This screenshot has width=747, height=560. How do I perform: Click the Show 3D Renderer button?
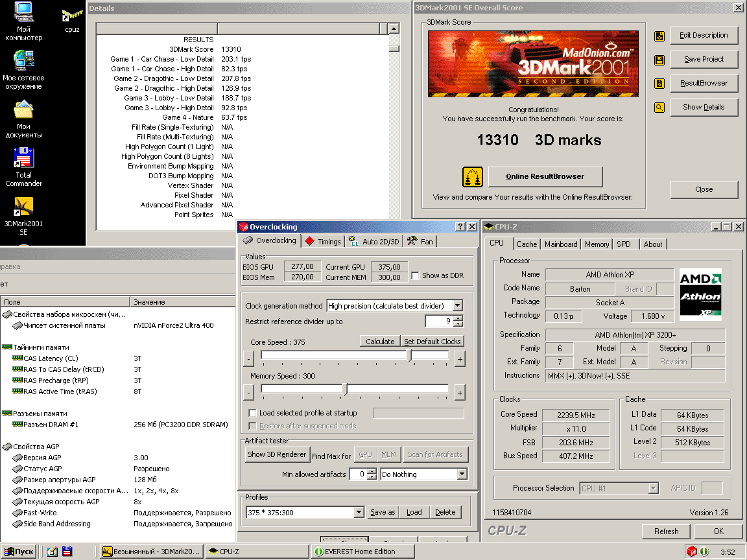pos(277,454)
